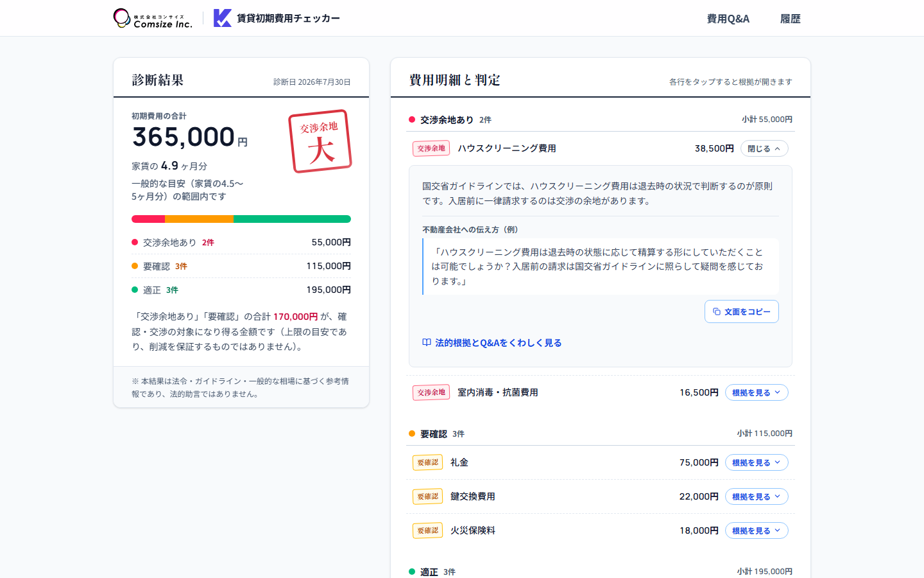Click the 要確認 badge beside 火災保険料
The width and height of the screenshot is (924, 578).
pos(427,530)
